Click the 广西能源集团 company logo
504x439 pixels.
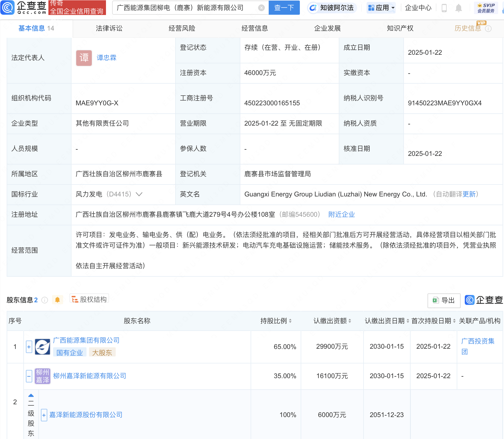click(x=43, y=347)
